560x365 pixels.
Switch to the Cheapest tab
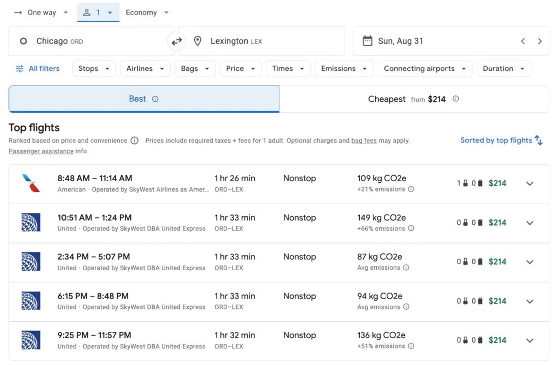(x=414, y=99)
